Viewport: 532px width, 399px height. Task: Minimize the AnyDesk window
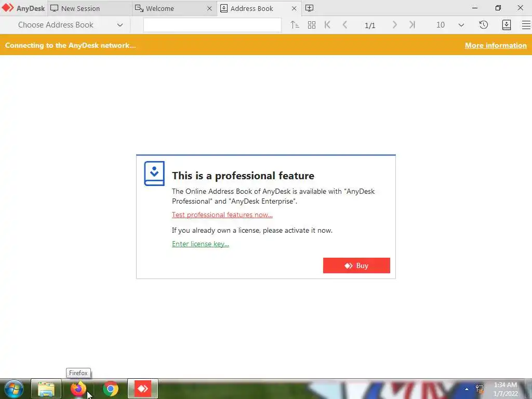(475, 8)
